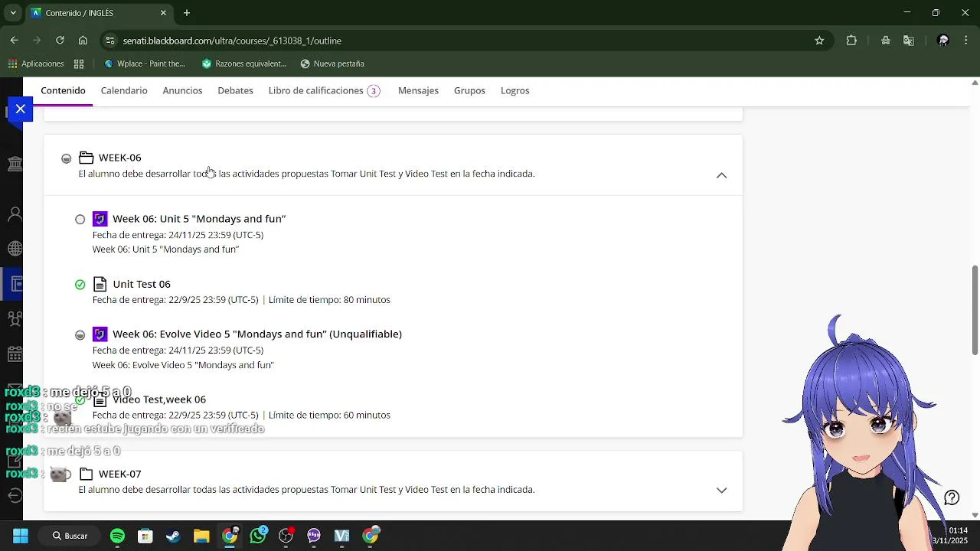Open the Chrome extensions puzzle icon
980x551 pixels.
851,41
